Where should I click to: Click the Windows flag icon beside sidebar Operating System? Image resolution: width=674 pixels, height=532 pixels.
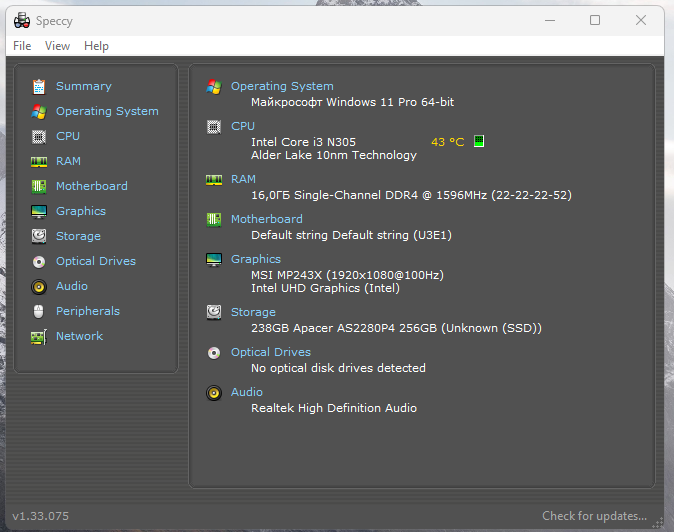click(39, 112)
